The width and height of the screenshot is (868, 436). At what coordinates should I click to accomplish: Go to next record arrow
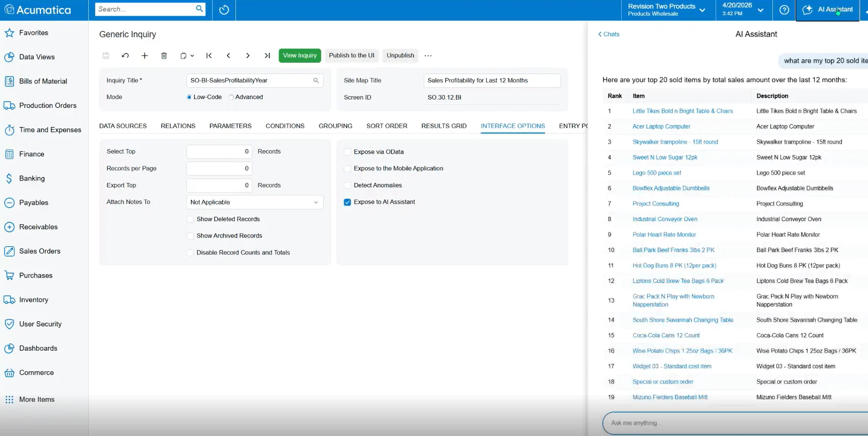248,55
